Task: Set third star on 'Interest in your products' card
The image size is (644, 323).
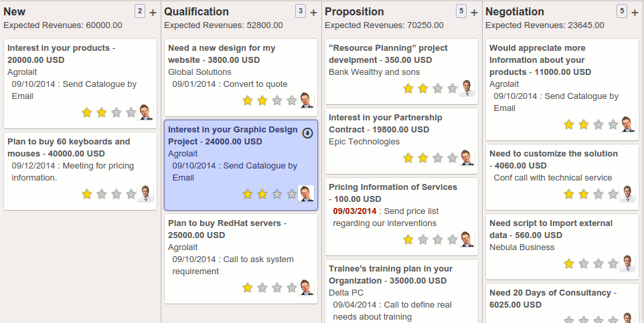Action: 116,112
